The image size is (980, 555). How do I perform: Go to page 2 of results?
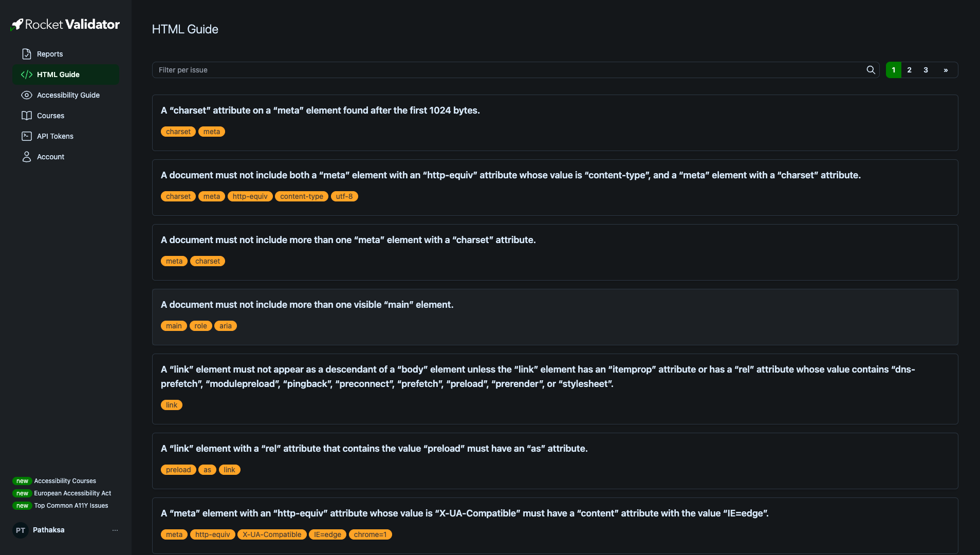(x=909, y=70)
